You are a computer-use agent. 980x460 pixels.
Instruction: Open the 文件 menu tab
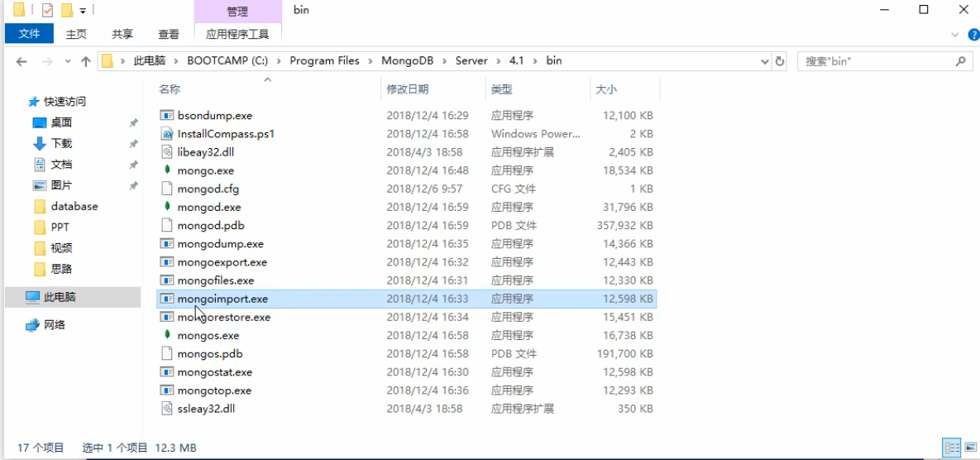(30, 34)
